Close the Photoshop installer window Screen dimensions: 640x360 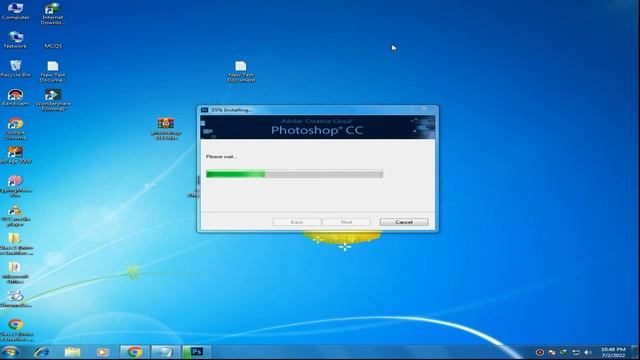point(424,109)
